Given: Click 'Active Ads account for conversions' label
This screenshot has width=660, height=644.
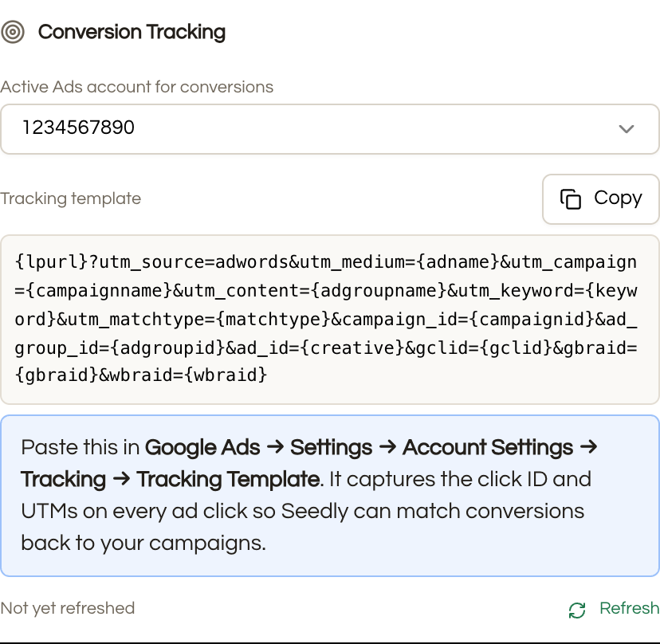Looking at the screenshot, I should tap(137, 87).
